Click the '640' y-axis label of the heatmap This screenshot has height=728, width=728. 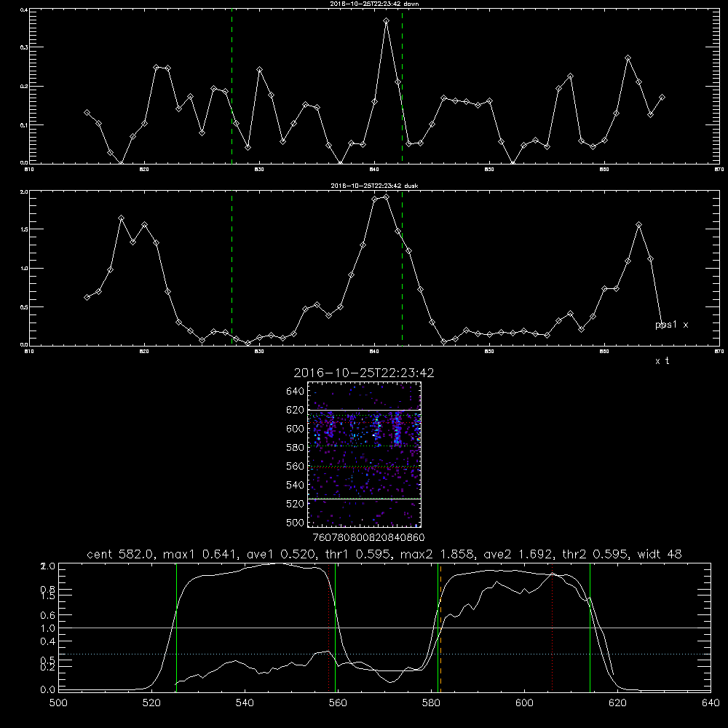[x=296, y=392]
